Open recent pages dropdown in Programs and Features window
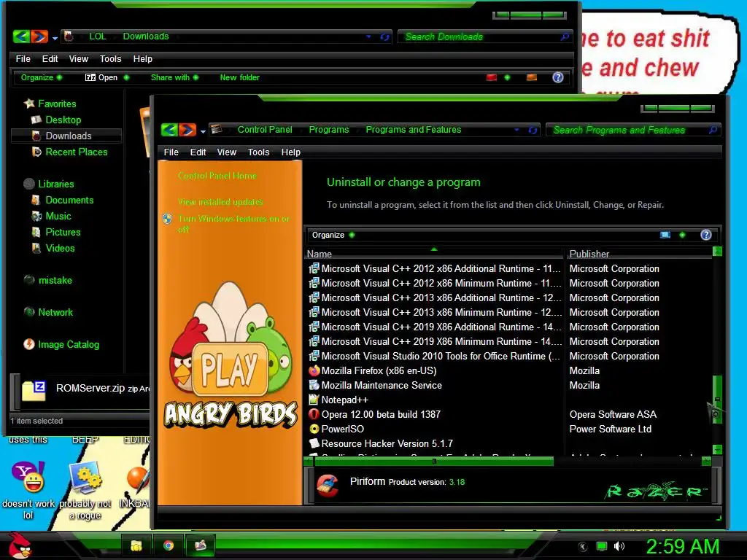 coord(203,131)
